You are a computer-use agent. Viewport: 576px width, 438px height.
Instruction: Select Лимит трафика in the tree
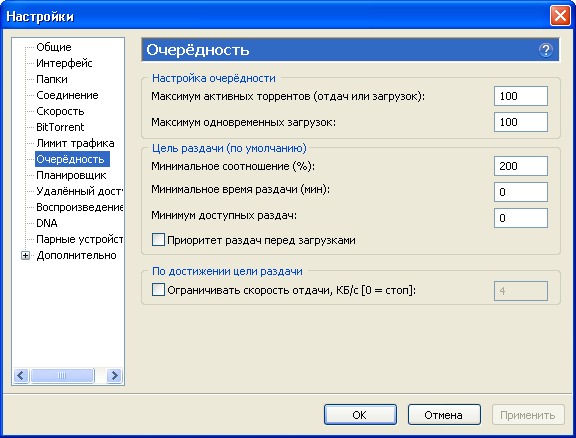tap(75, 143)
